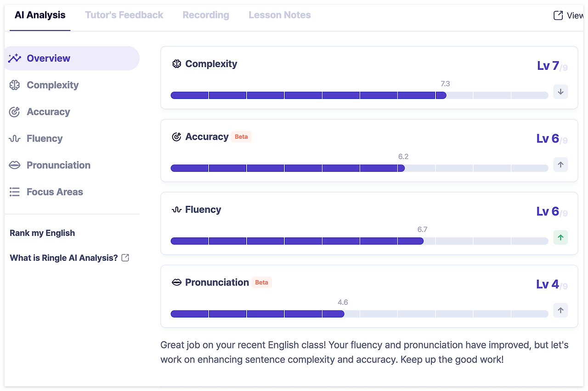Click the up arrow on Accuracy card
Screen dimensions: 588x391
(x=560, y=164)
